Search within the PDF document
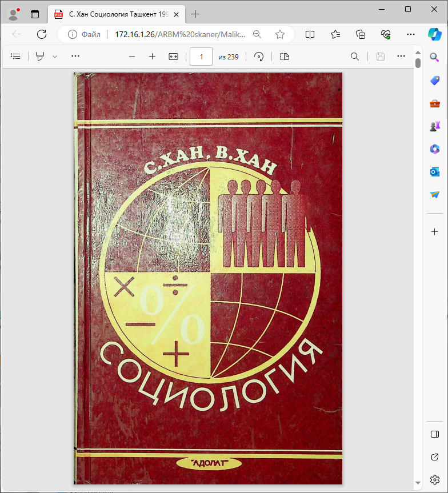The width and height of the screenshot is (448, 493). coord(355,57)
